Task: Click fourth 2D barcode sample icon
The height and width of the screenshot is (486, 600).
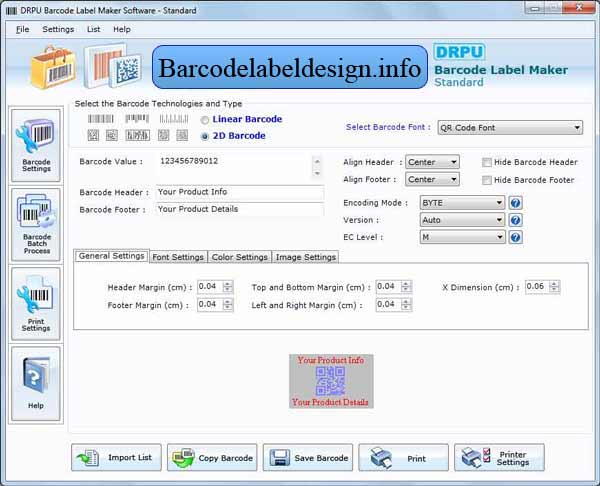Action: 163,135
